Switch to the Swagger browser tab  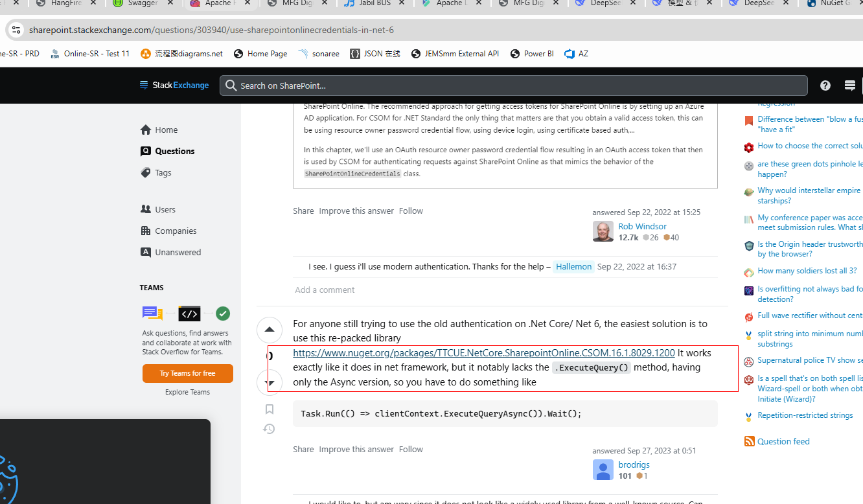click(143, 4)
